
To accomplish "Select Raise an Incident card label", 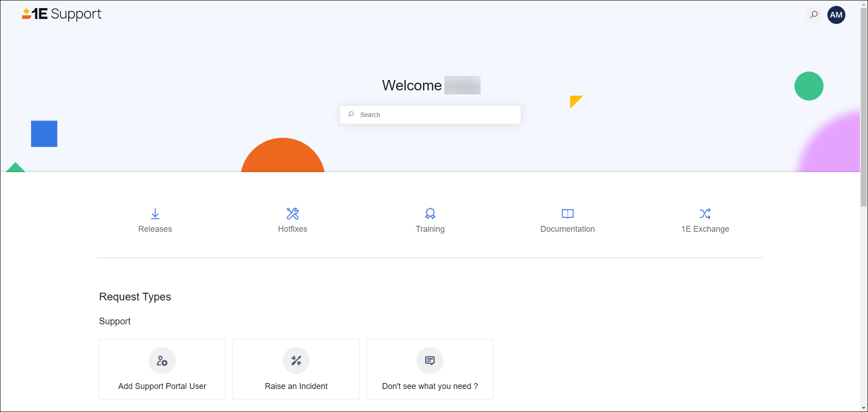I will point(296,386).
